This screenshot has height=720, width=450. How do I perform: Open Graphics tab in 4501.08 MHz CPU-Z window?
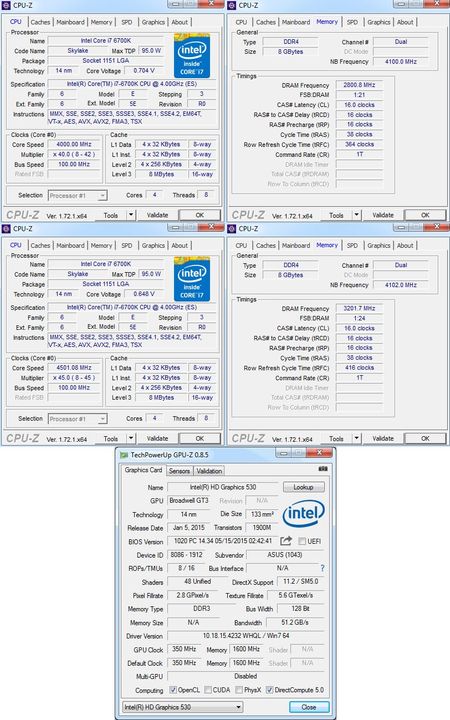coord(153,246)
